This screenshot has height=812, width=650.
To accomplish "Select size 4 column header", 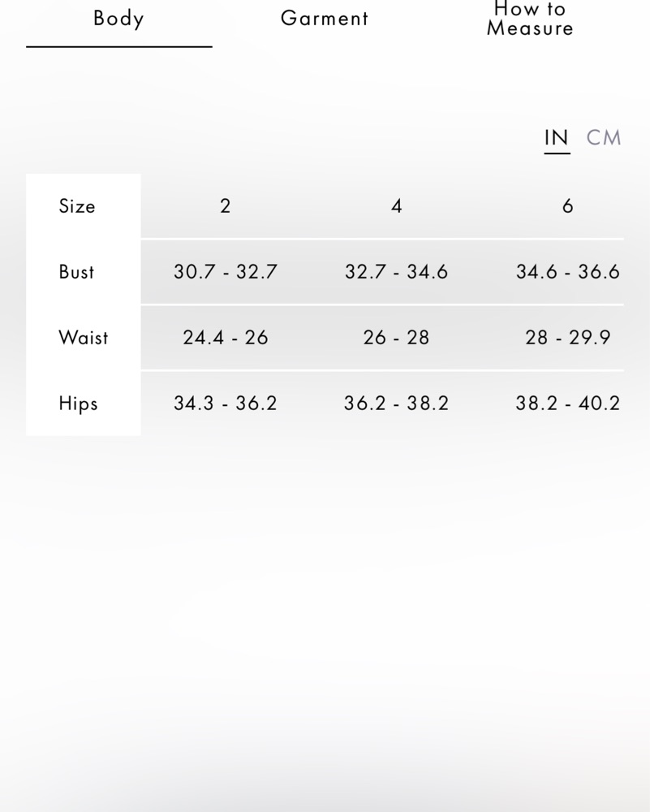I will pos(397,206).
